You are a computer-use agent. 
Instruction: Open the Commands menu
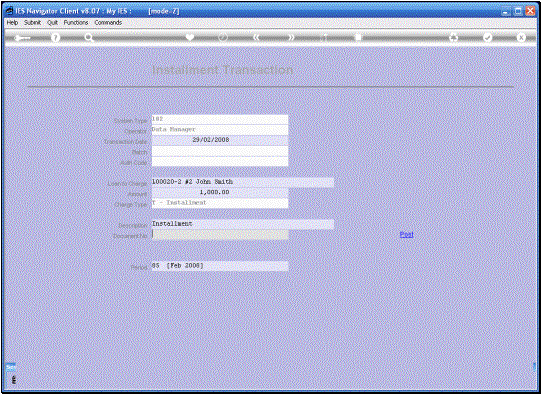[x=108, y=22]
